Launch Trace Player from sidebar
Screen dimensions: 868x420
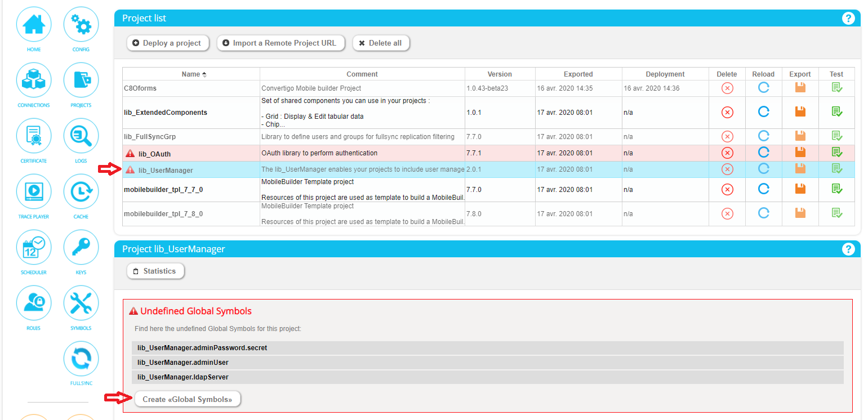point(34,191)
